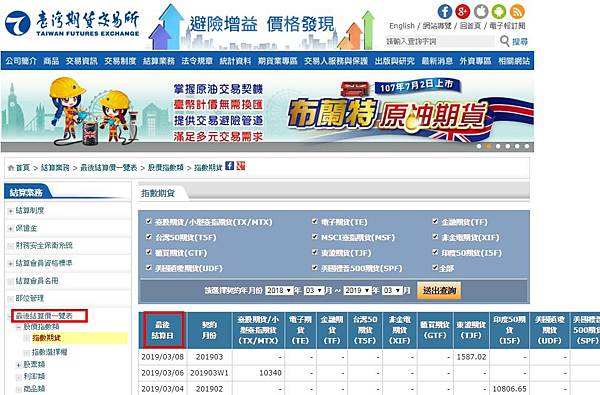Toggle the 美國道瓊期貨(UDF) checkbox

(149, 267)
